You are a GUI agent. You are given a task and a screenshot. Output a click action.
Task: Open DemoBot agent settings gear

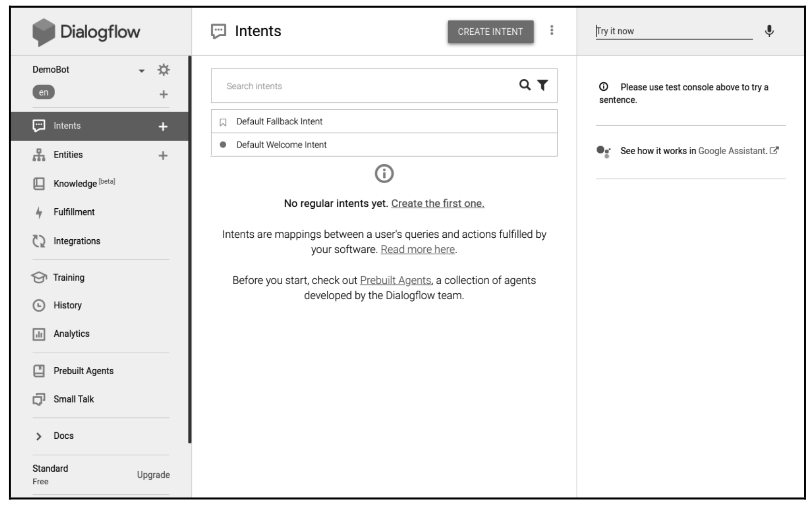click(x=164, y=70)
